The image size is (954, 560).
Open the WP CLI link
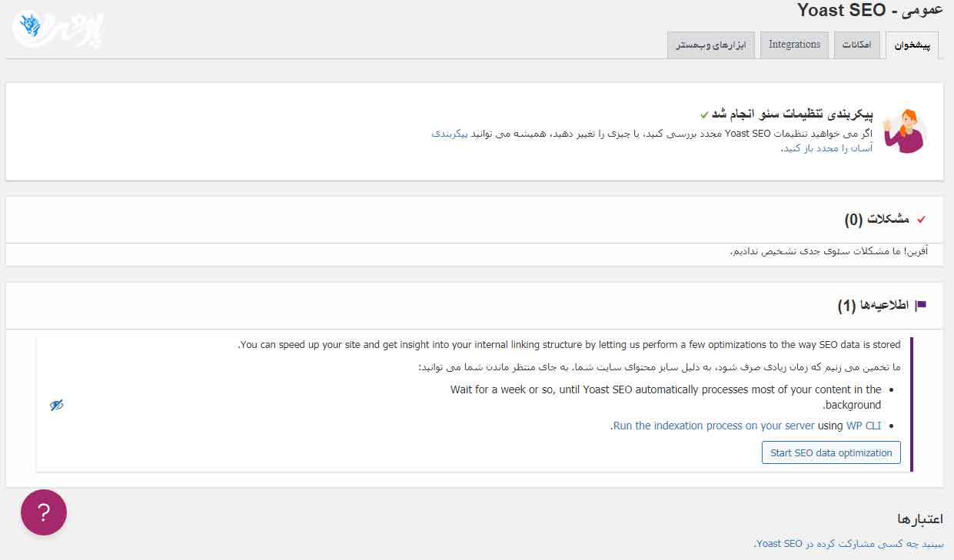(863, 426)
